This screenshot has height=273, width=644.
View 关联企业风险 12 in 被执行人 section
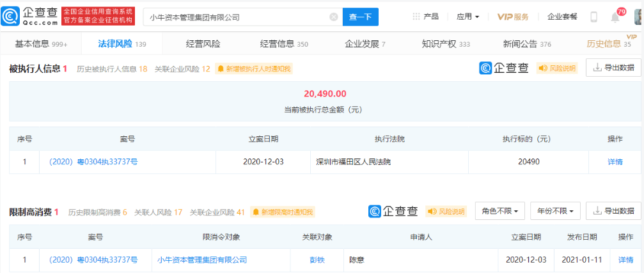(182, 69)
